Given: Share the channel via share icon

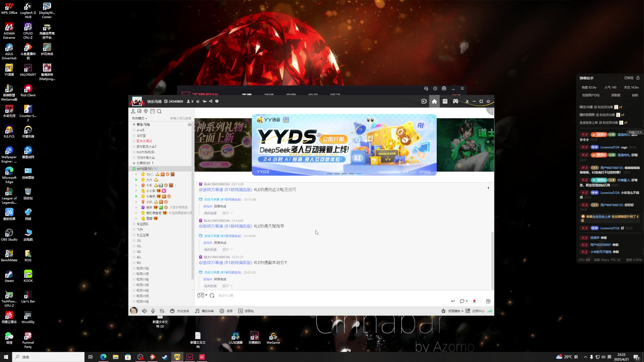Looking at the screenshot, I should pos(211,101).
